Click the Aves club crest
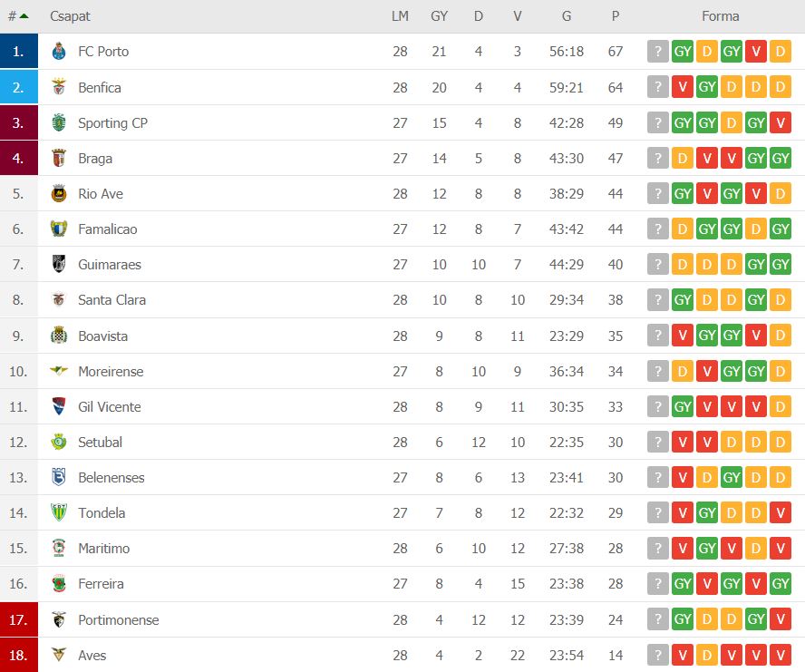 tap(59, 655)
